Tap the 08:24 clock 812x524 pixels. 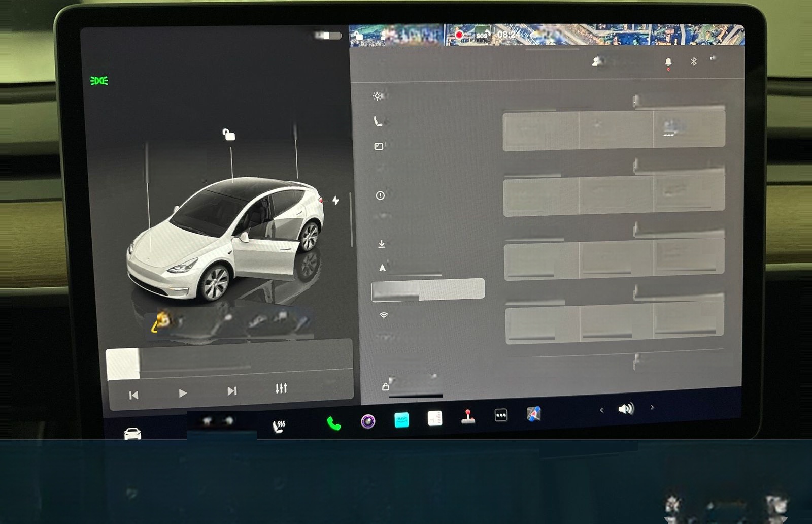[x=509, y=35]
